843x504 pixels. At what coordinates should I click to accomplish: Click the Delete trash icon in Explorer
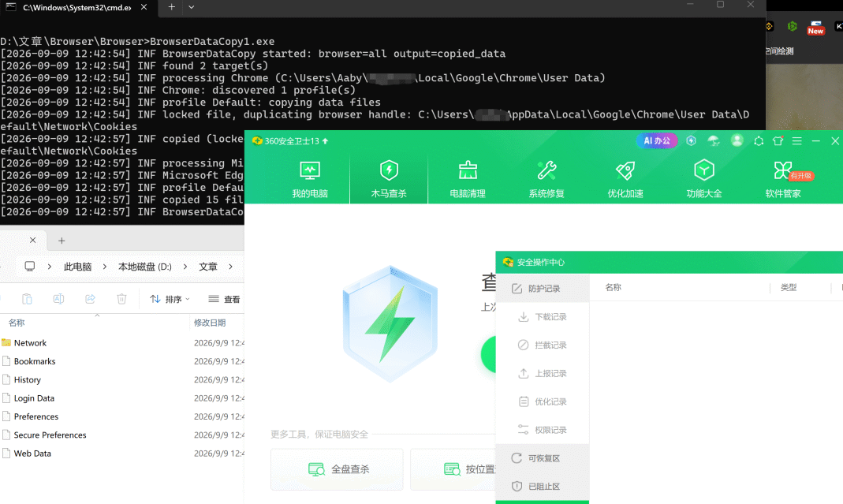(x=121, y=299)
